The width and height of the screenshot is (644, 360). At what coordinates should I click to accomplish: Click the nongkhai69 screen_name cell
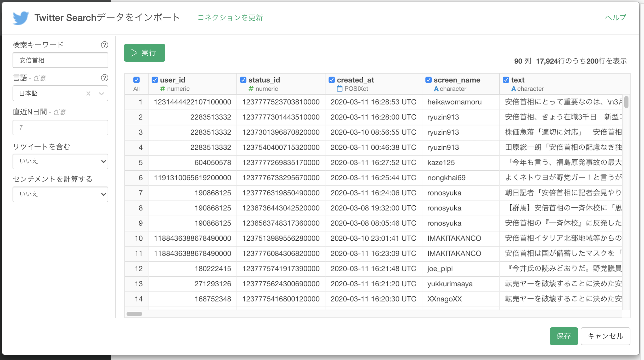pyautogui.click(x=461, y=178)
